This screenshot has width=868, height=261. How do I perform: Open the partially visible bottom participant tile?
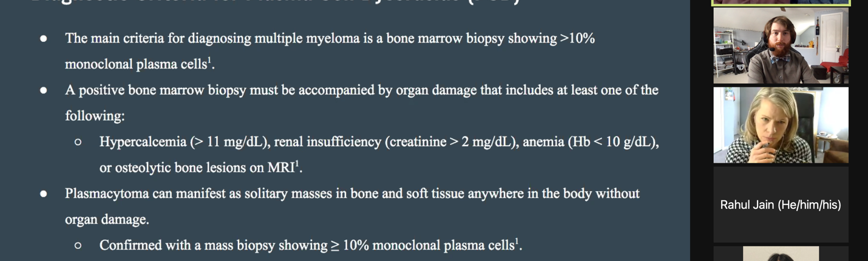(x=781, y=254)
